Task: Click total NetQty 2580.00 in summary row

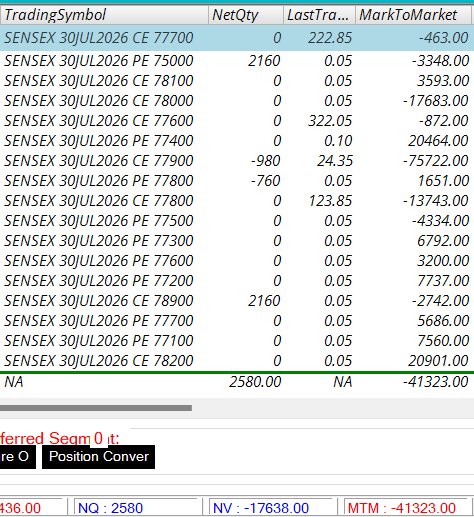Action: click(255, 382)
